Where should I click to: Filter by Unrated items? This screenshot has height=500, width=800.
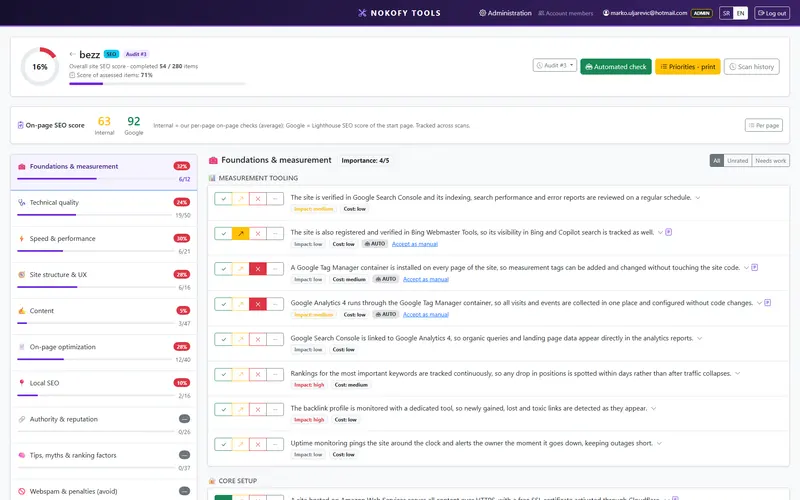tap(737, 161)
